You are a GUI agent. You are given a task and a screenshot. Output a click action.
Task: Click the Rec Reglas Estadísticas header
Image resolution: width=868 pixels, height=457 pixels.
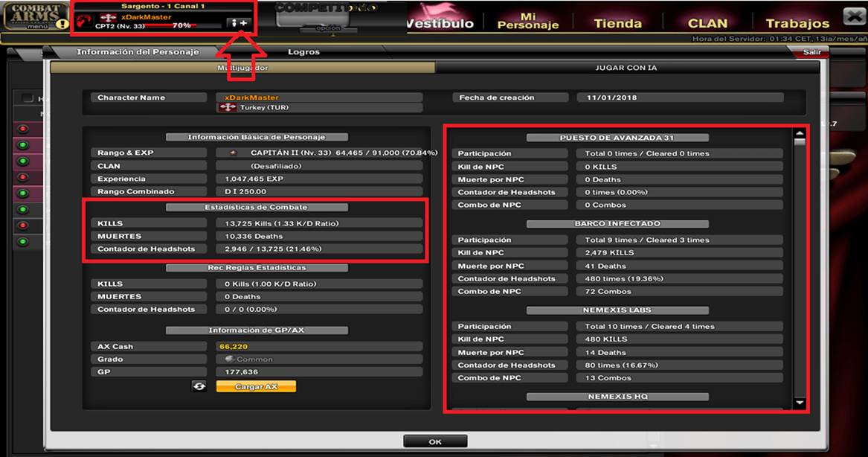pos(257,267)
